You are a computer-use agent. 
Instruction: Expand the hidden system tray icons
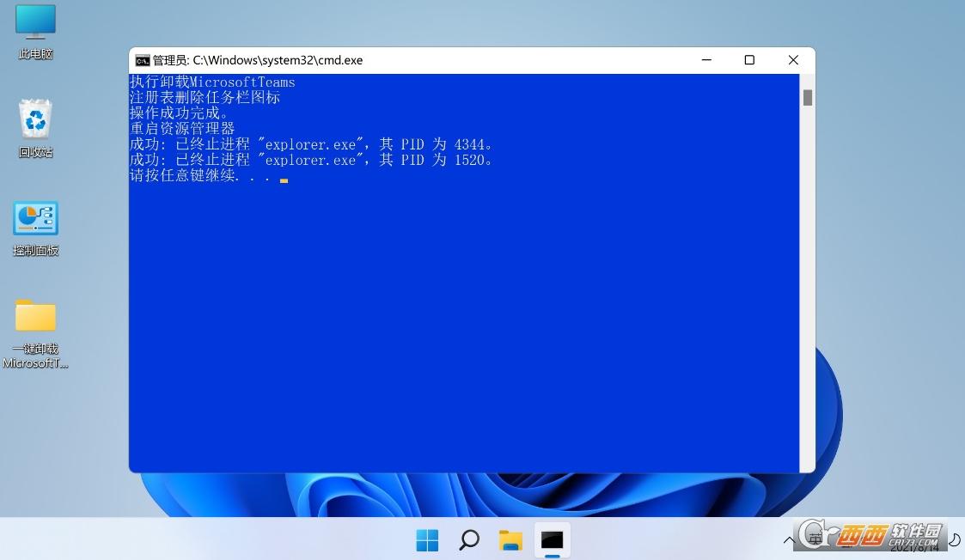pyautogui.click(x=788, y=541)
